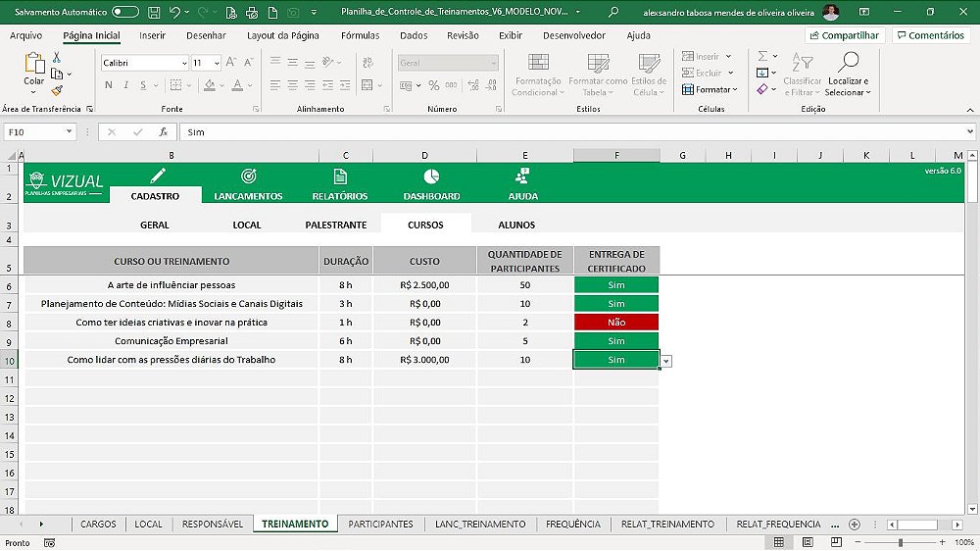Add a new sheet with plus icon
Screen dimensions: 980x551
coord(855,525)
